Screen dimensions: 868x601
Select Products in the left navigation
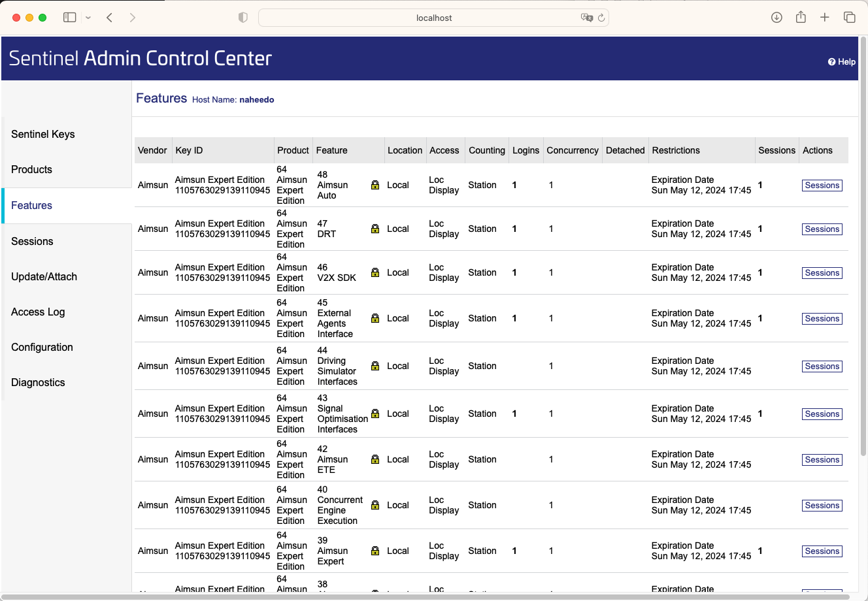coord(31,169)
